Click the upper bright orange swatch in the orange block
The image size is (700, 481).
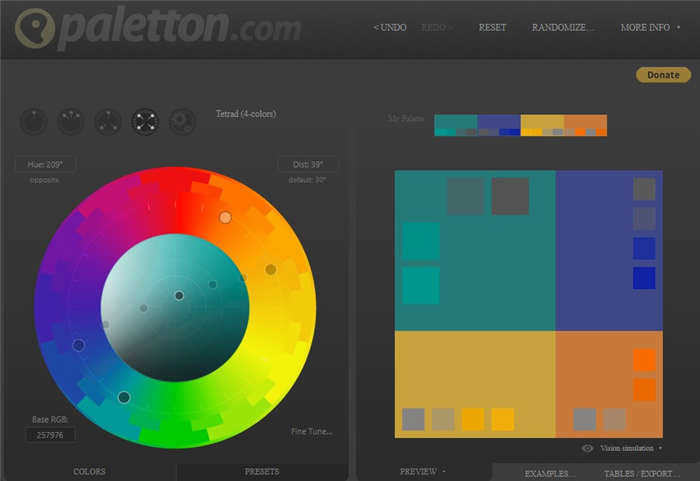[644, 360]
